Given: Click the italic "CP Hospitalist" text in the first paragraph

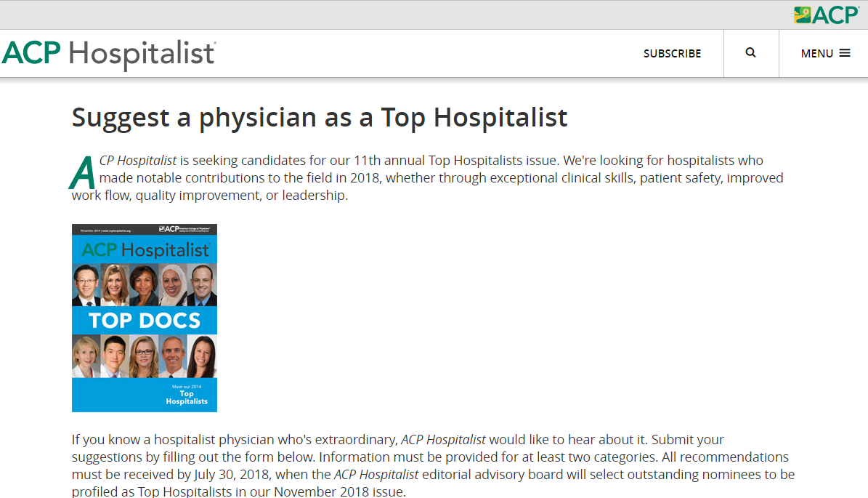Looking at the screenshot, I should click(x=138, y=161).
